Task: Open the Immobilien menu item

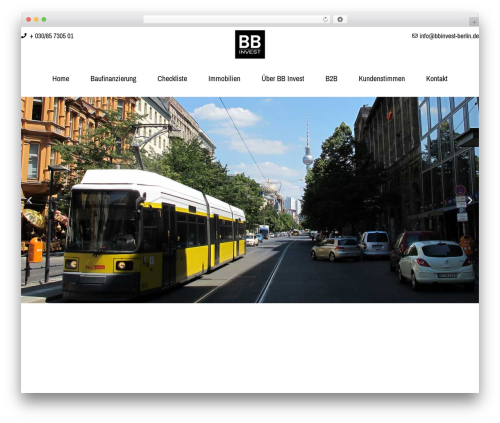Action: point(224,79)
